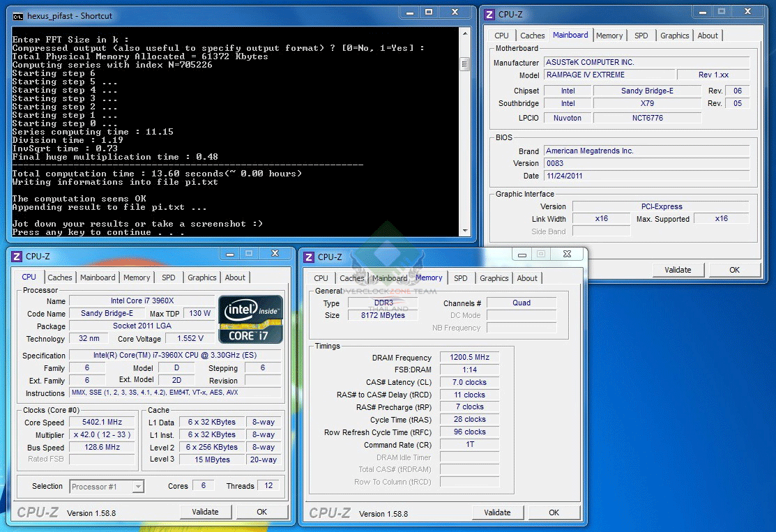This screenshot has width=776, height=532.
Task: Click the CPU-Z icon in Memory window title
Action: (309, 257)
